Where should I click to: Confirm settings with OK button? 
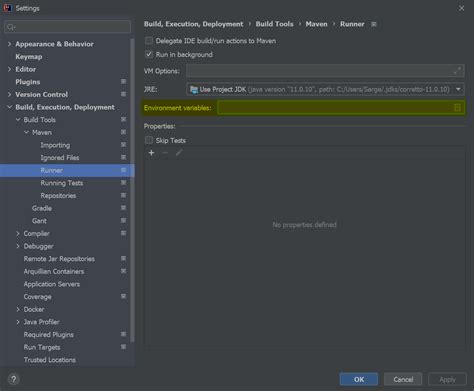(359, 379)
